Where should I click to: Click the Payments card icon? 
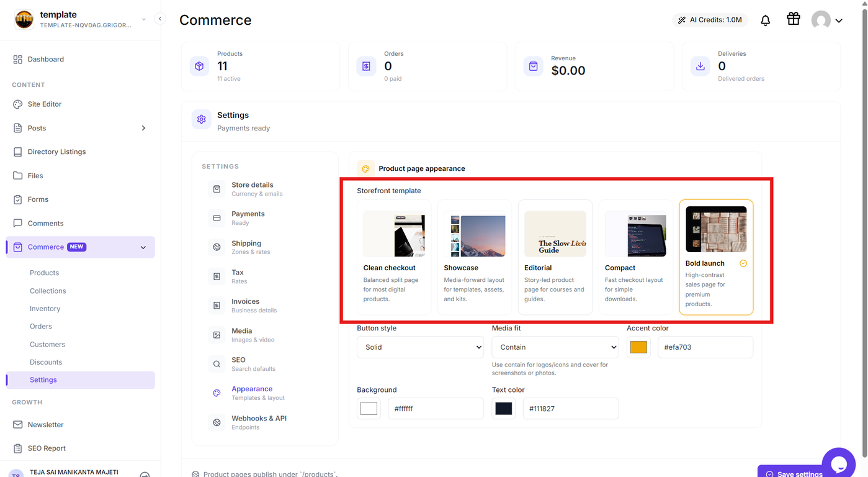217,218
